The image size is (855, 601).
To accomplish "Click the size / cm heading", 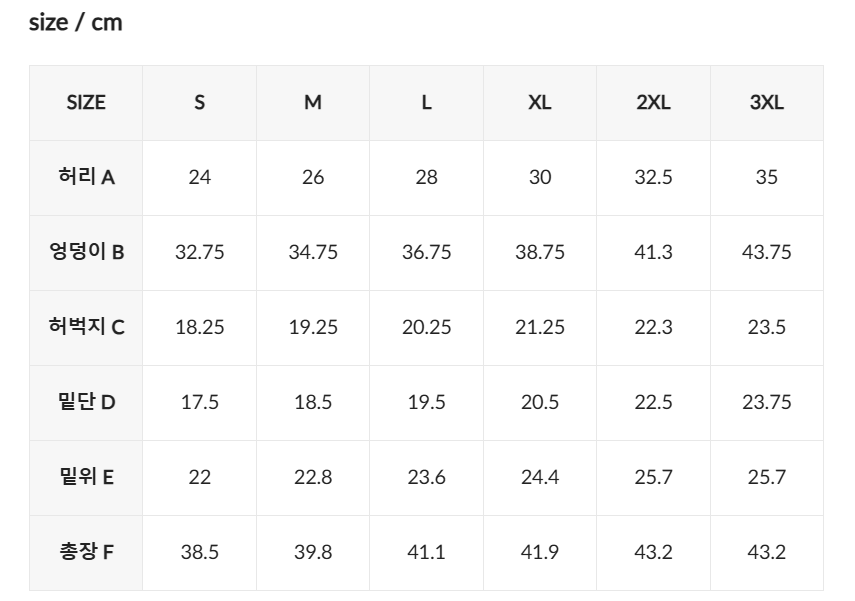I will pyautogui.click(x=75, y=23).
